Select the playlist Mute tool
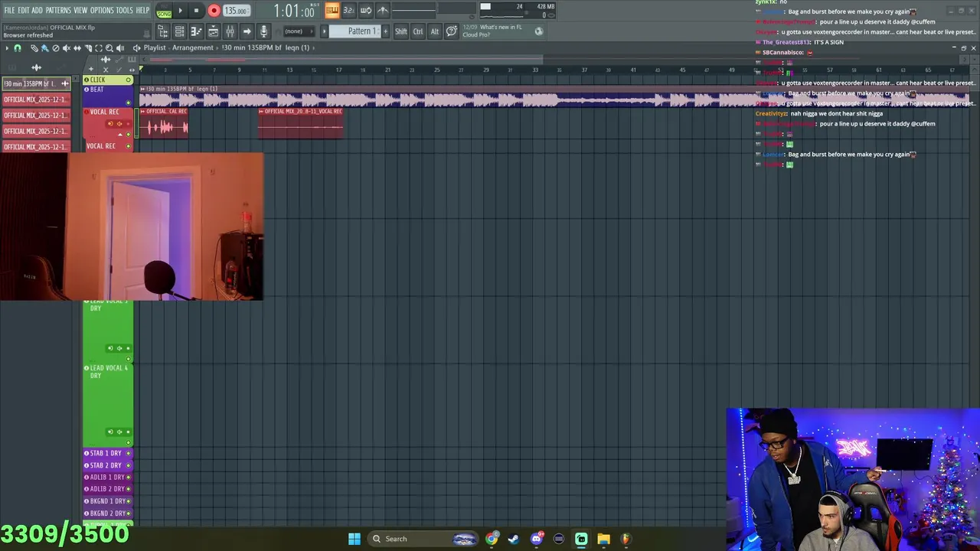980x551 pixels. pos(66,48)
